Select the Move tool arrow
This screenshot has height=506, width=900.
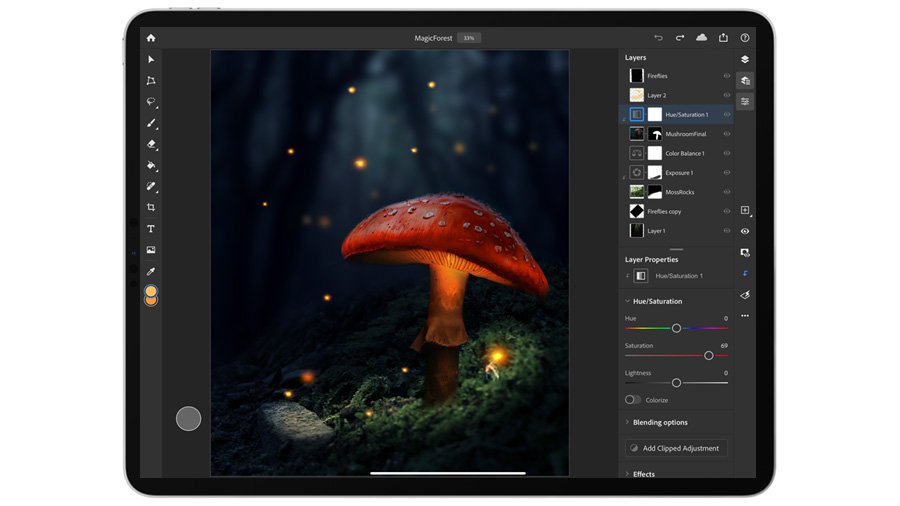tap(151, 60)
